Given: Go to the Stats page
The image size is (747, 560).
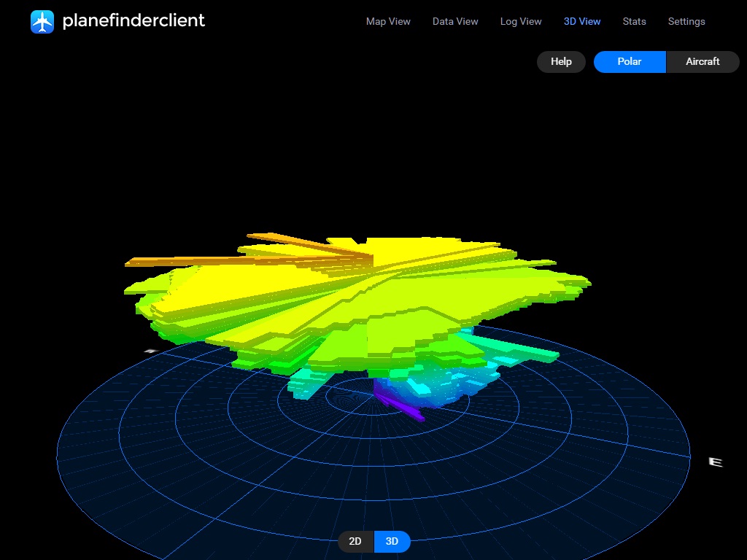Looking at the screenshot, I should coord(634,21).
